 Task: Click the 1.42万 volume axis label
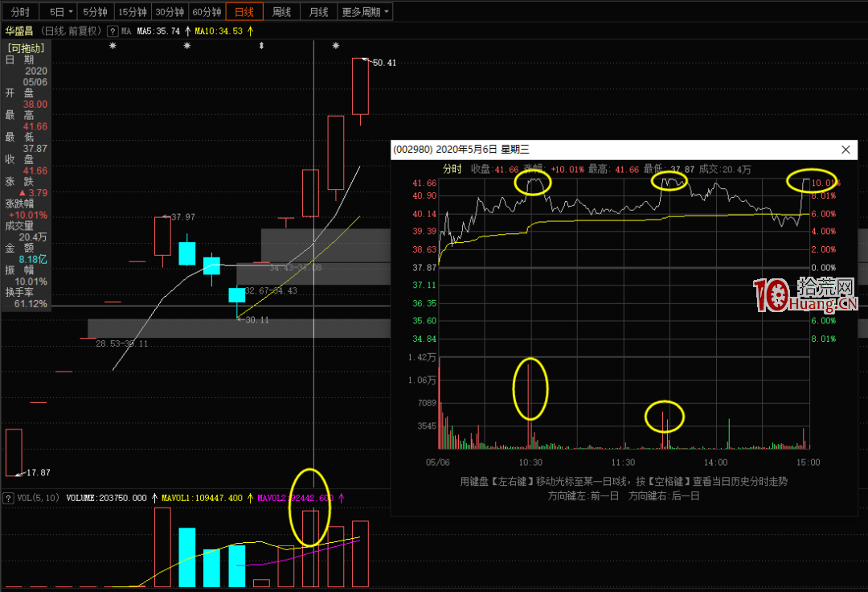[422, 357]
